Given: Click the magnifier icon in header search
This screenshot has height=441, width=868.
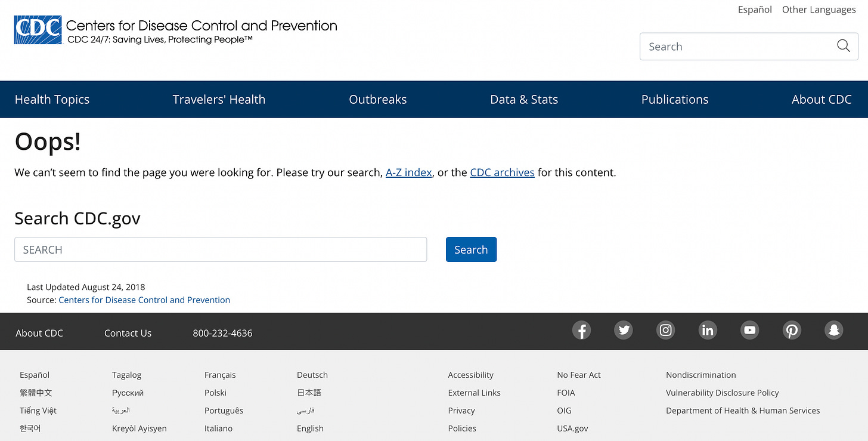Looking at the screenshot, I should 843,46.
